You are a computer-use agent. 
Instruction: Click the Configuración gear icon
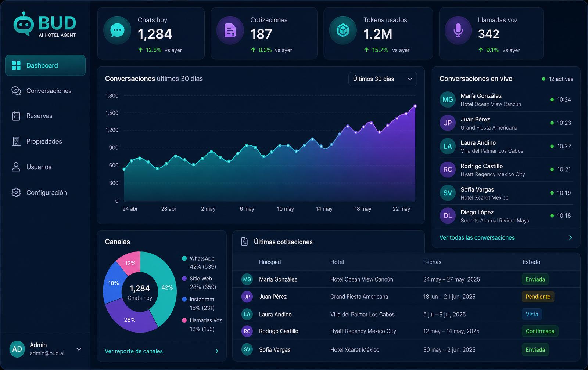click(x=16, y=192)
